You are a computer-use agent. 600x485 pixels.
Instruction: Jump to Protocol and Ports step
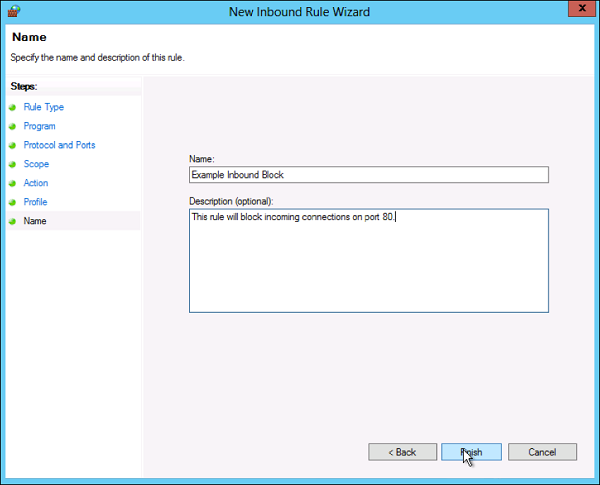(59, 145)
